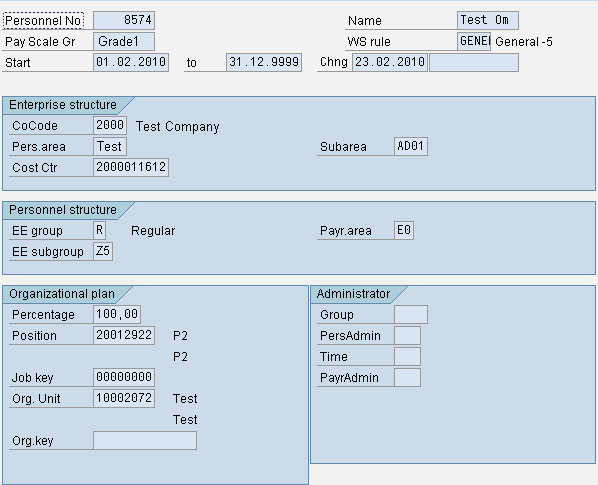Click the Personnel No label
Image resolution: width=598 pixels, height=485 pixels.
pyautogui.click(x=43, y=21)
